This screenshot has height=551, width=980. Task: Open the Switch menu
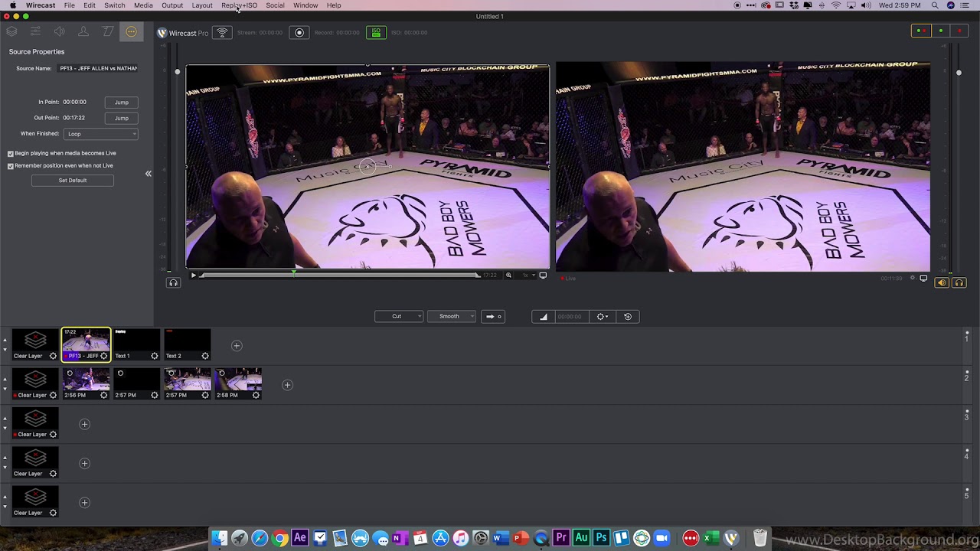click(x=114, y=5)
